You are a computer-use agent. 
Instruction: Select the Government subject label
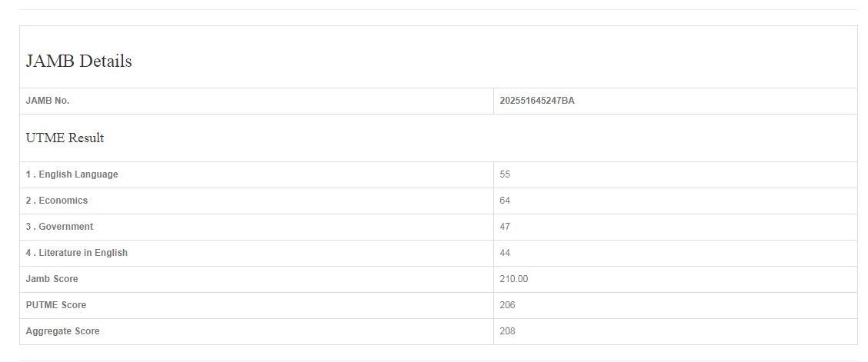point(59,227)
